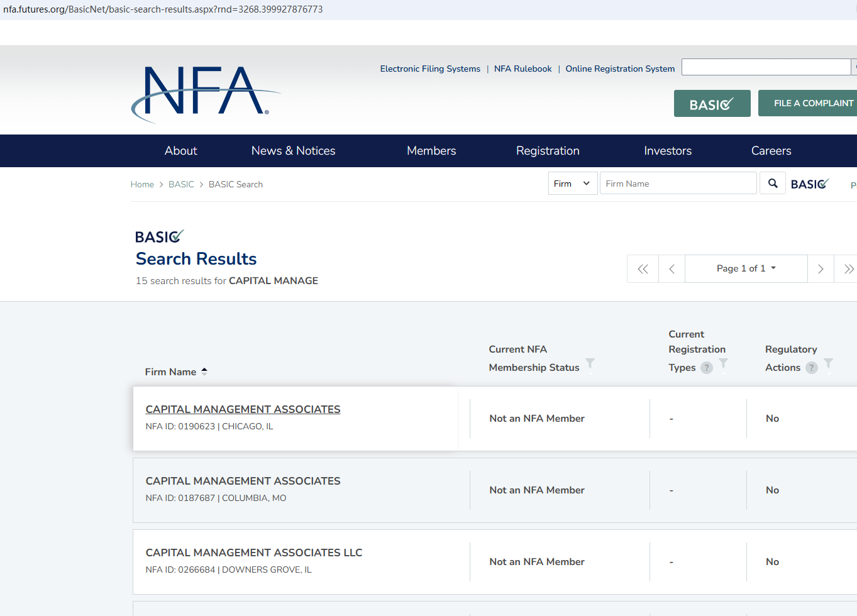Click the green BASIC button
This screenshot has height=616, width=857.
point(712,104)
